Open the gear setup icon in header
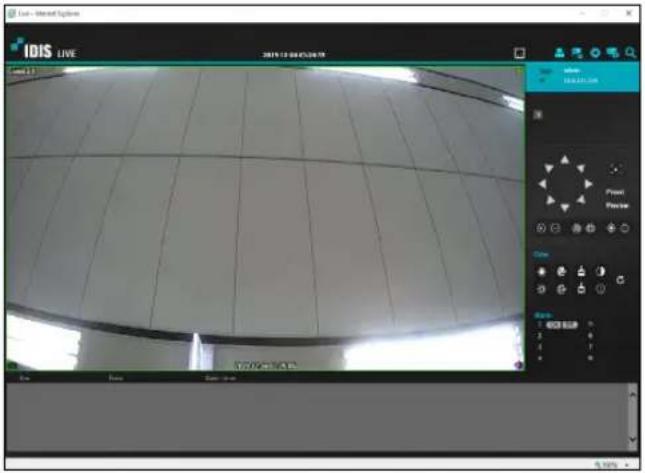645x473 pixels. click(x=595, y=53)
